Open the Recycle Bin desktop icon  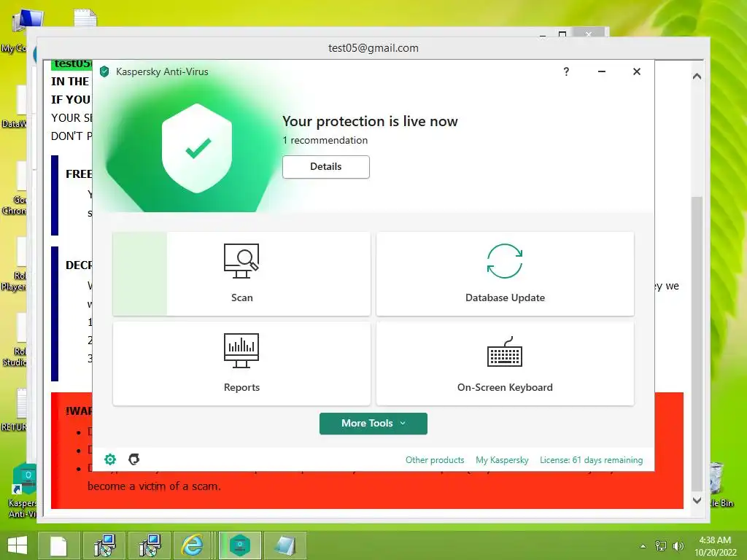(719, 485)
